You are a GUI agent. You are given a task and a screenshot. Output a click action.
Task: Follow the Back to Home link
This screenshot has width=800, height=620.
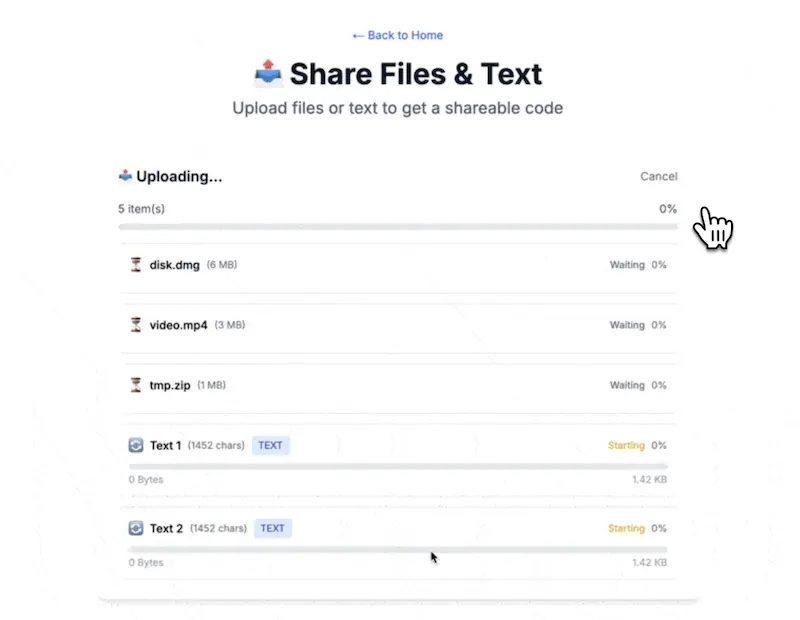coord(397,35)
